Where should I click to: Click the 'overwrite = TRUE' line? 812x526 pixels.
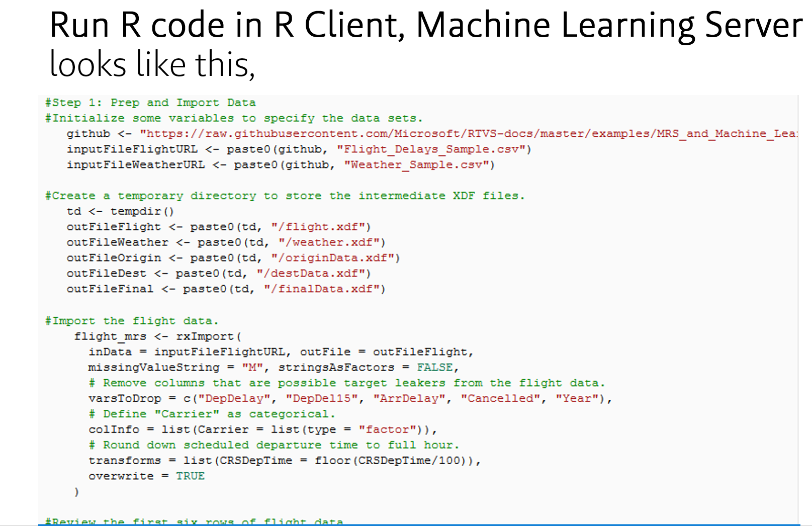click(x=147, y=476)
